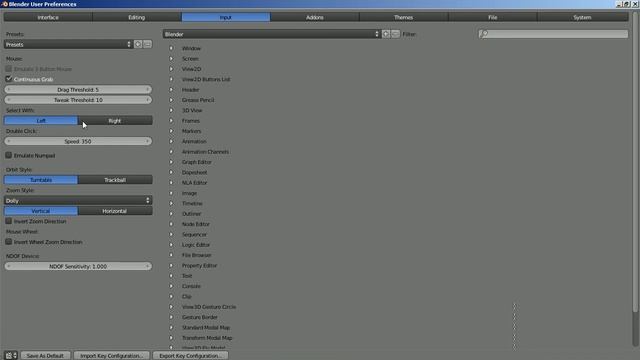
Task: Switch to the Input tab
Action: coord(226,17)
